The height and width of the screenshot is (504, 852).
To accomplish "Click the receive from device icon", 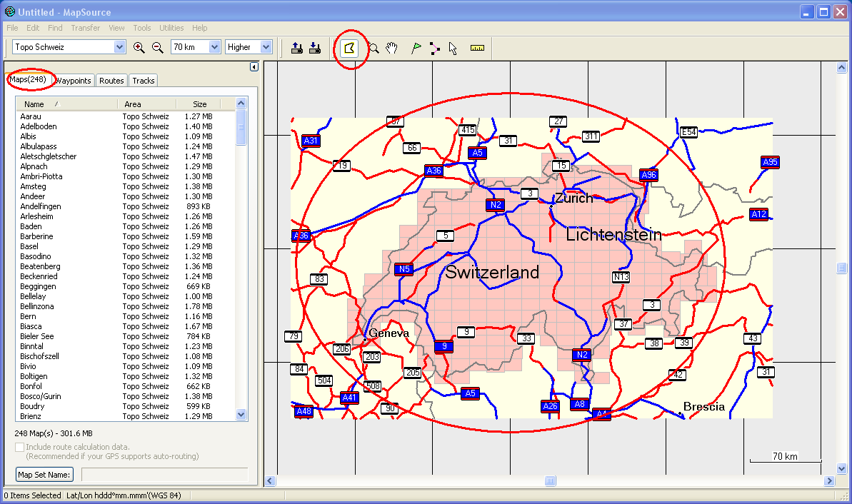I will pos(315,48).
